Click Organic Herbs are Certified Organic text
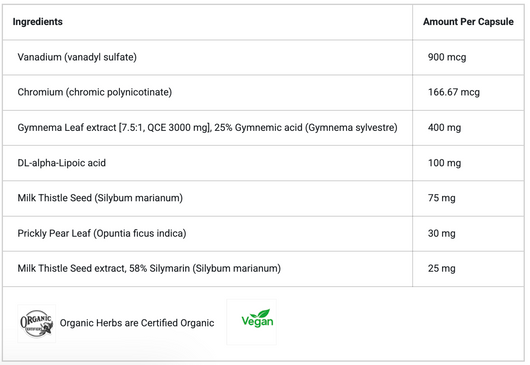This screenshot has height=365, width=530. tap(137, 323)
